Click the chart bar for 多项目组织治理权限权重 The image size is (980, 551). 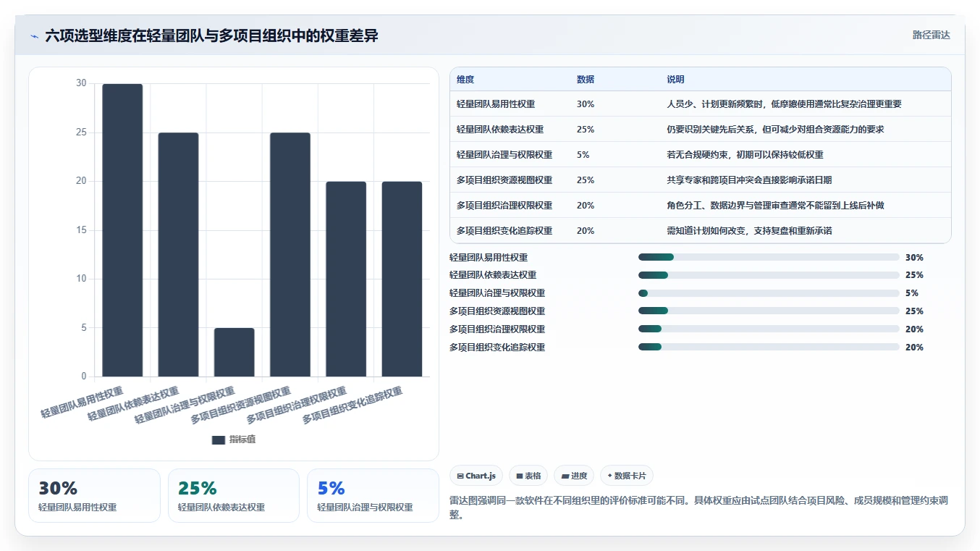(x=346, y=279)
